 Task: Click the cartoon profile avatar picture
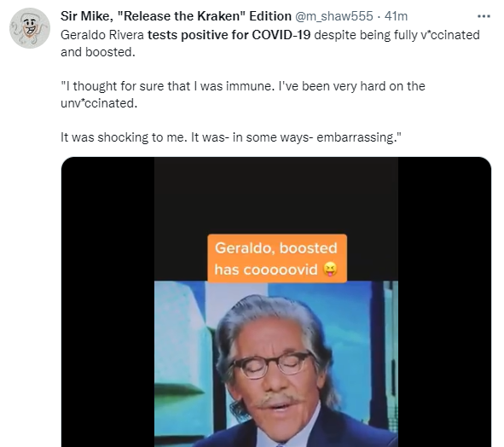[30, 28]
